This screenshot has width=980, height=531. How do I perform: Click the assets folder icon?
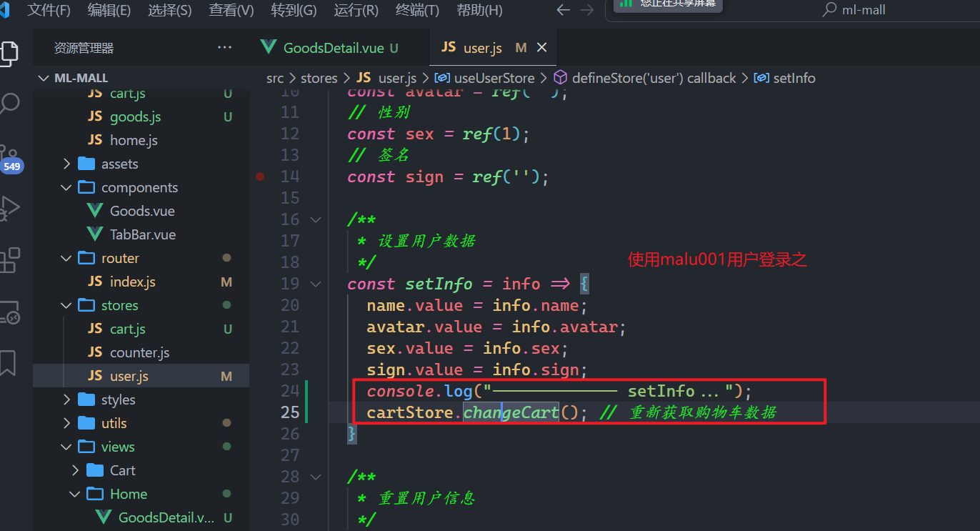(x=86, y=164)
